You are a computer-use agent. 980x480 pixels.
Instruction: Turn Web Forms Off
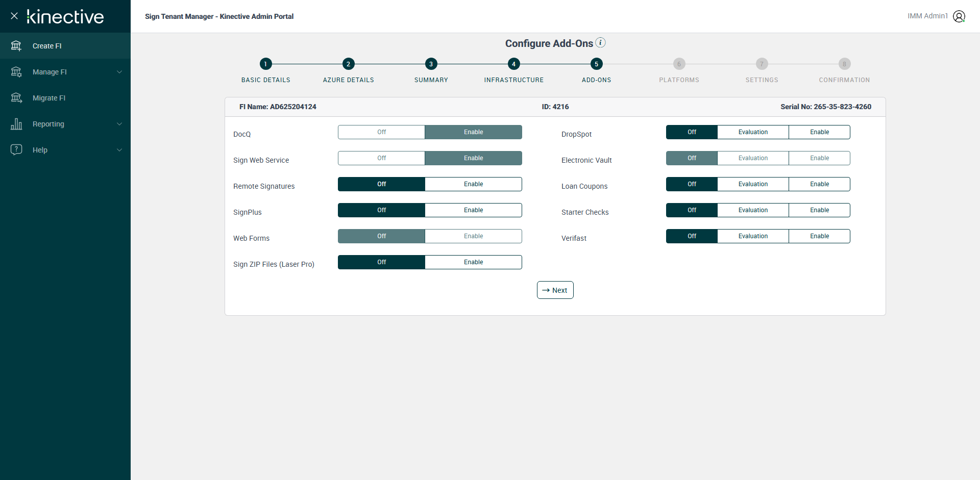(381, 236)
